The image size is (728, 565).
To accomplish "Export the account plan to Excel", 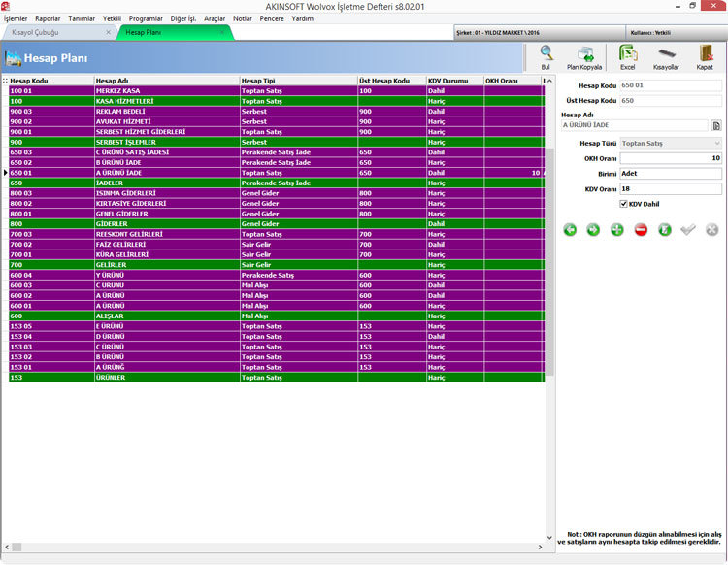I will tap(628, 57).
